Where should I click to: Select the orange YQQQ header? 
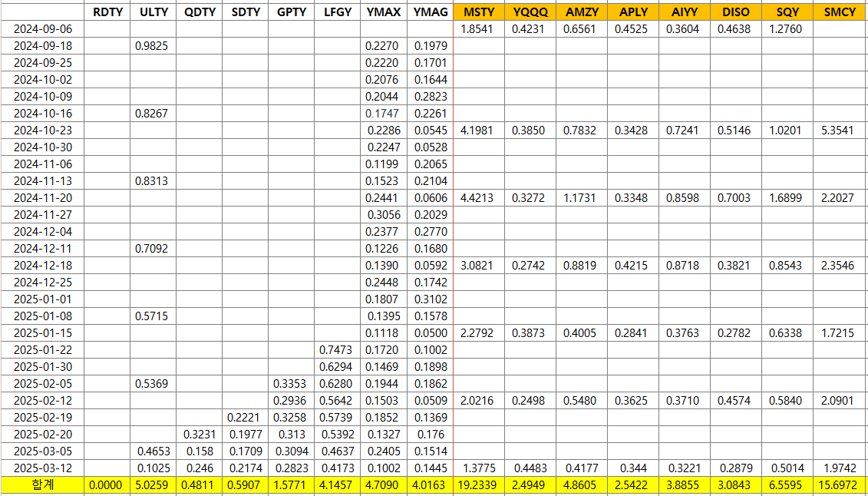point(530,12)
